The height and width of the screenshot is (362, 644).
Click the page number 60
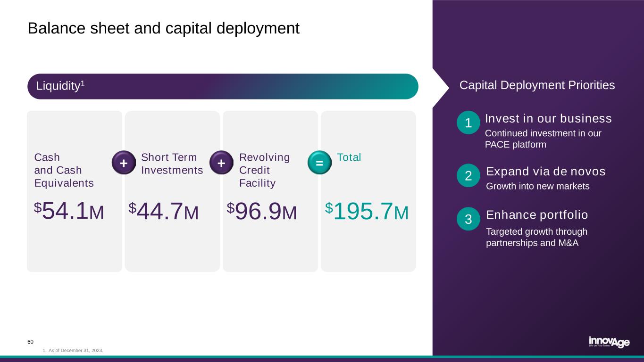[x=31, y=342]
